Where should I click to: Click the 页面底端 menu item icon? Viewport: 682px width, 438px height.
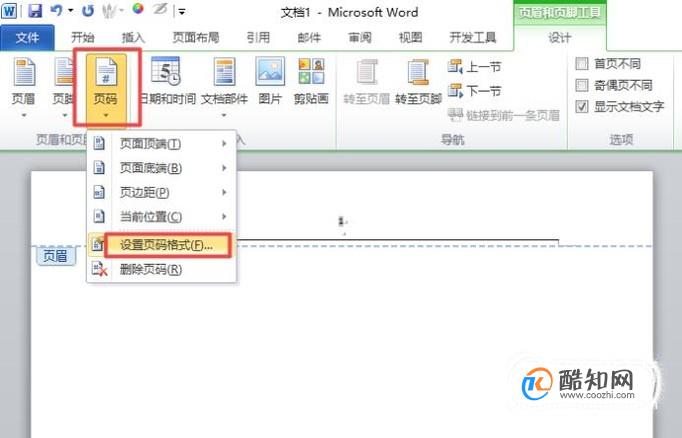click(x=99, y=167)
